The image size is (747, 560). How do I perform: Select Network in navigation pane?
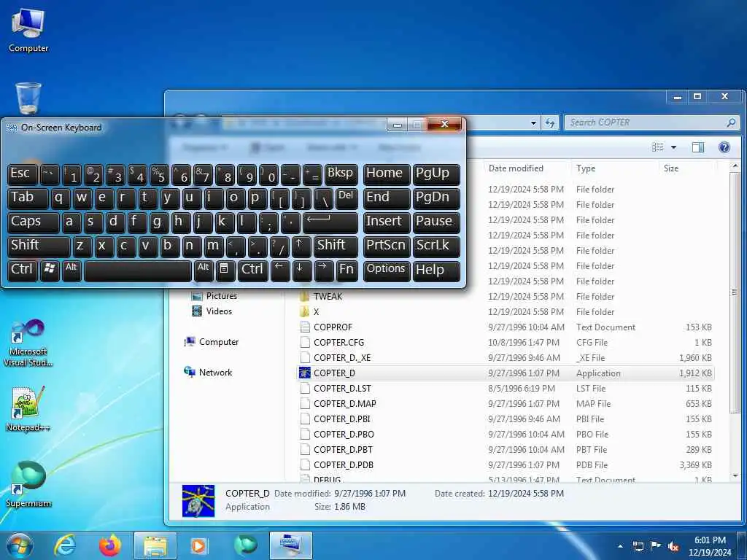tap(208, 372)
